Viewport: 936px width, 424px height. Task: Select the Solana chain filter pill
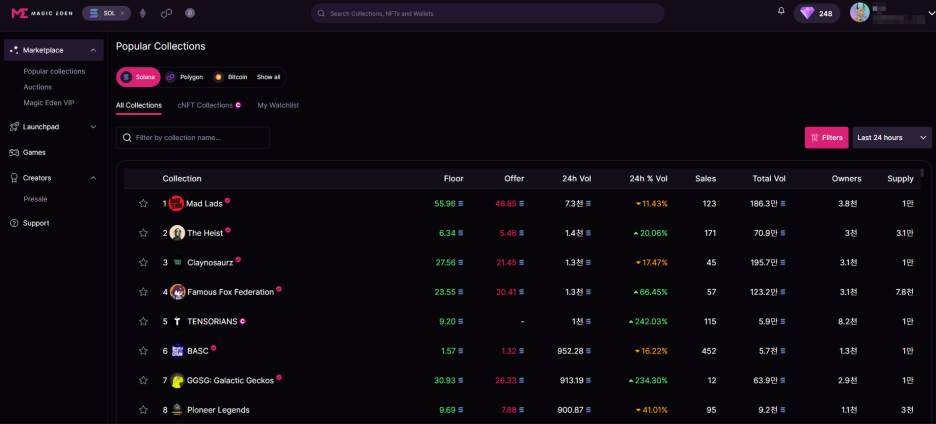pyautogui.click(x=138, y=77)
